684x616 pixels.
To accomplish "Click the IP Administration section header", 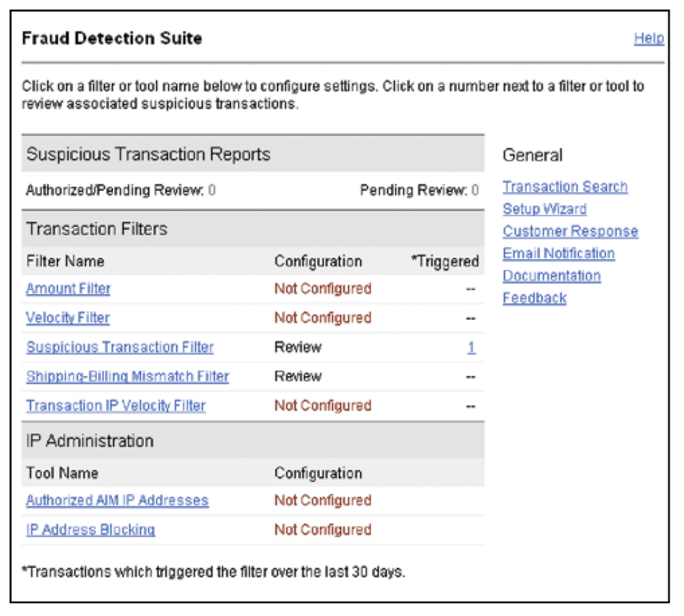I will tap(253, 441).
